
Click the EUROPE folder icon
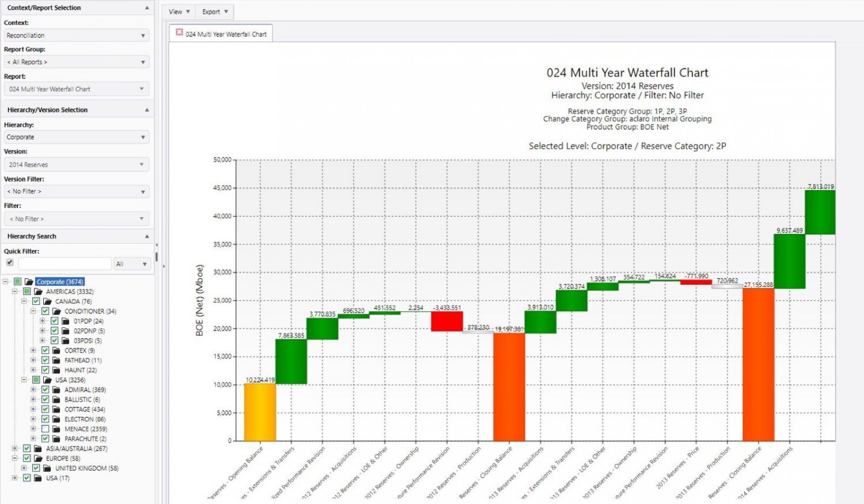pos(38,458)
